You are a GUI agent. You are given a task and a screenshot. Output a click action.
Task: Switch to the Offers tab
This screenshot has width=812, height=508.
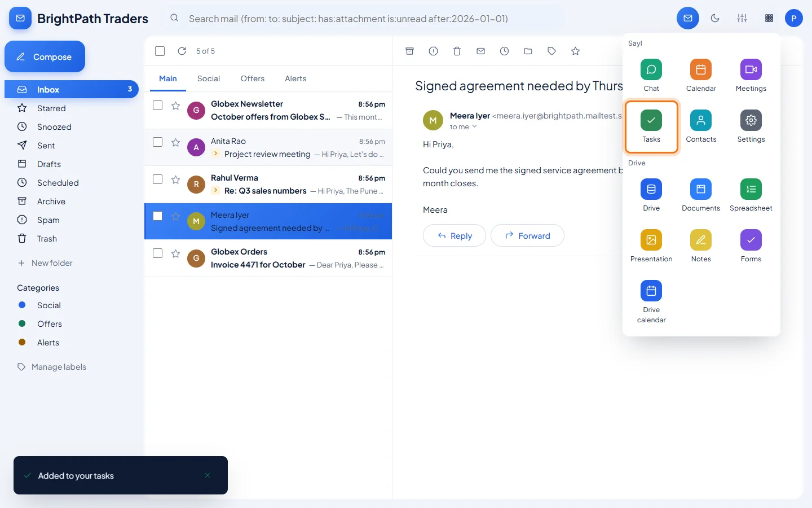click(253, 78)
